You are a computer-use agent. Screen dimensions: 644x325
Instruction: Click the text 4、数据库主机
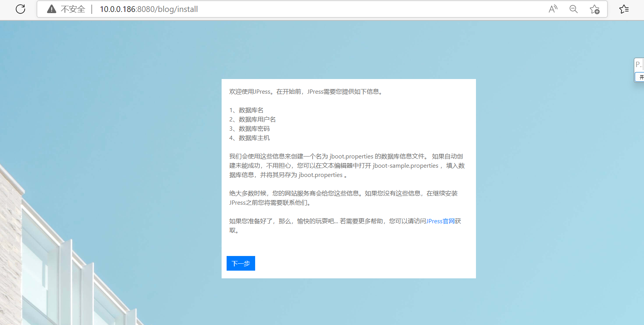point(249,138)
